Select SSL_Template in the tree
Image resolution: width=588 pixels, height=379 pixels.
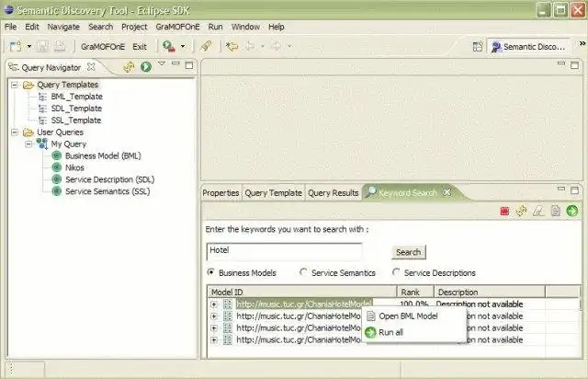pos(76,121)
